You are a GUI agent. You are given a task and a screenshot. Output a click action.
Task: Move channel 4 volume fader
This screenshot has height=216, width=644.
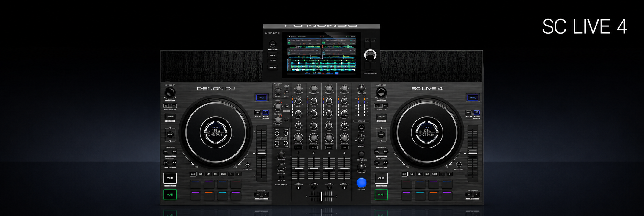[x=344, y=169]
